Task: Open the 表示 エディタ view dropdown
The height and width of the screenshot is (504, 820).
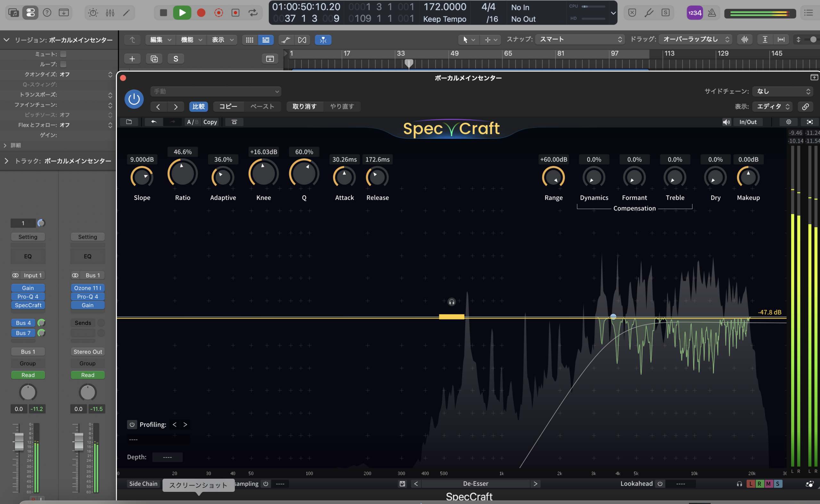Action: coord(772,107)
